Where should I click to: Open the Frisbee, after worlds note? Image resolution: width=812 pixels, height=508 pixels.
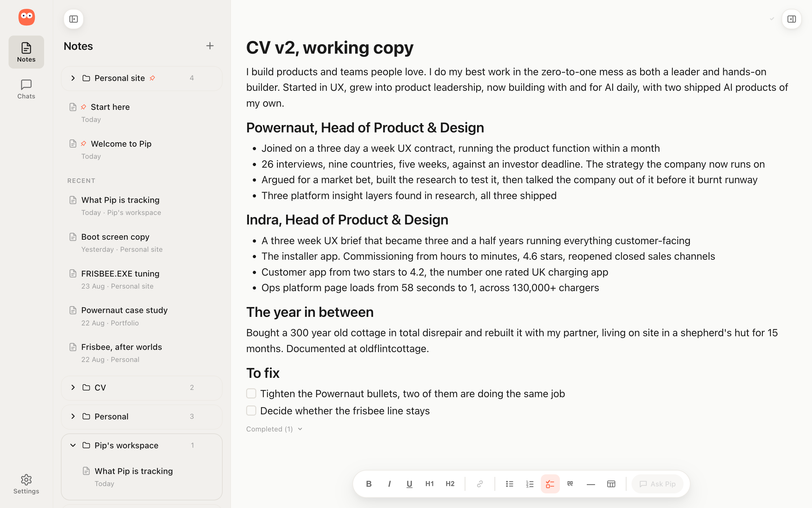coord(141,353)
